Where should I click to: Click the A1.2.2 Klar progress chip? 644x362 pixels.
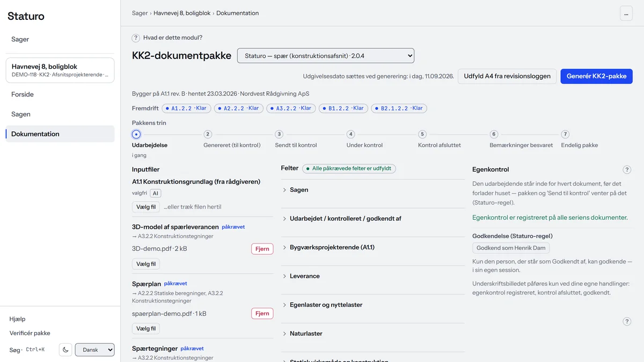point(186,108)
